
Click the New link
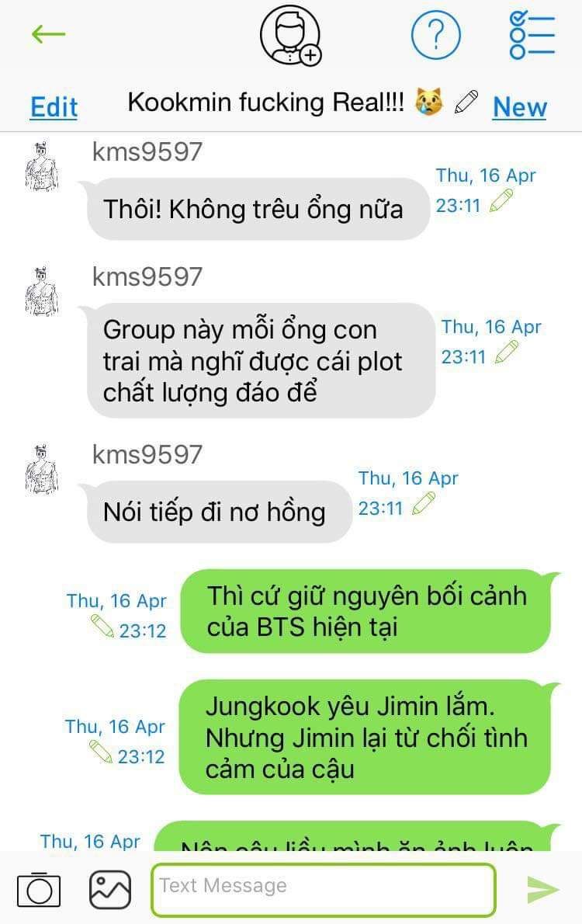[x=520, y=107]
